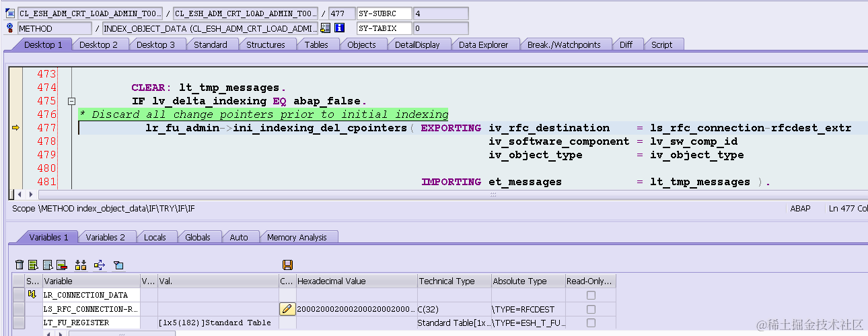The width and height of the screenshot is (868, 336).
Task: Click the second green list icon in variables toolbar
Action: (33, 265)
